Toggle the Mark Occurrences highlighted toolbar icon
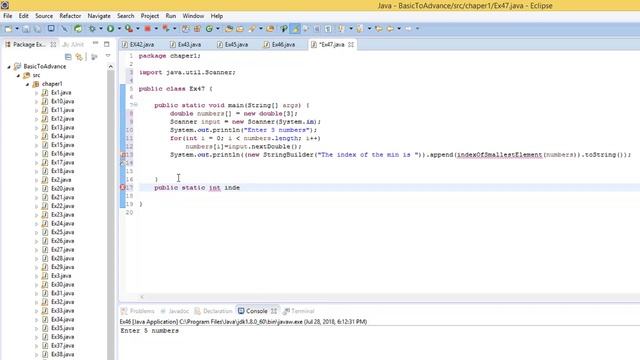640x360 pixels. (x=295, y=29)
